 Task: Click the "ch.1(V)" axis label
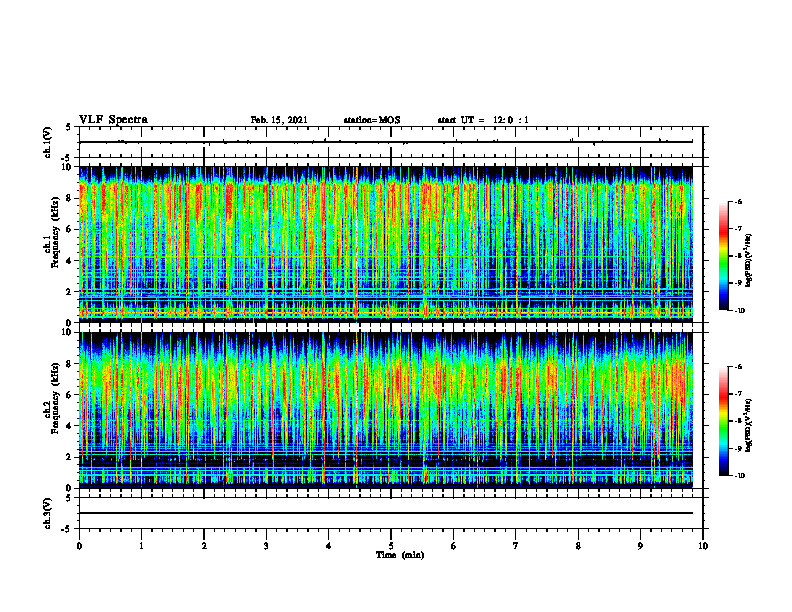coord(47,142)
